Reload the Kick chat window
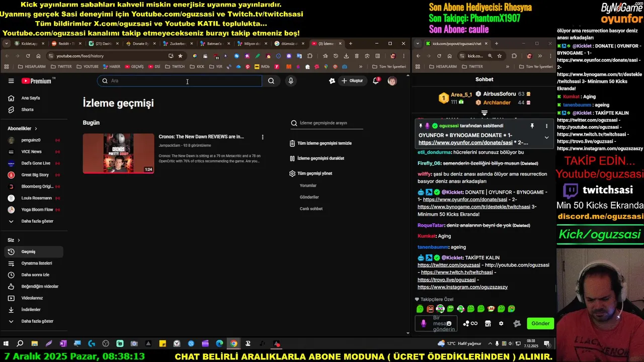Viewport: 644px width, 362px height. (x=439, y=56)
